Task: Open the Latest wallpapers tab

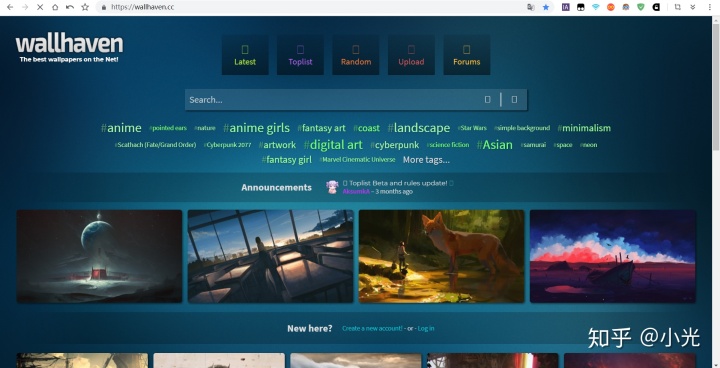Action: point(245,55)
